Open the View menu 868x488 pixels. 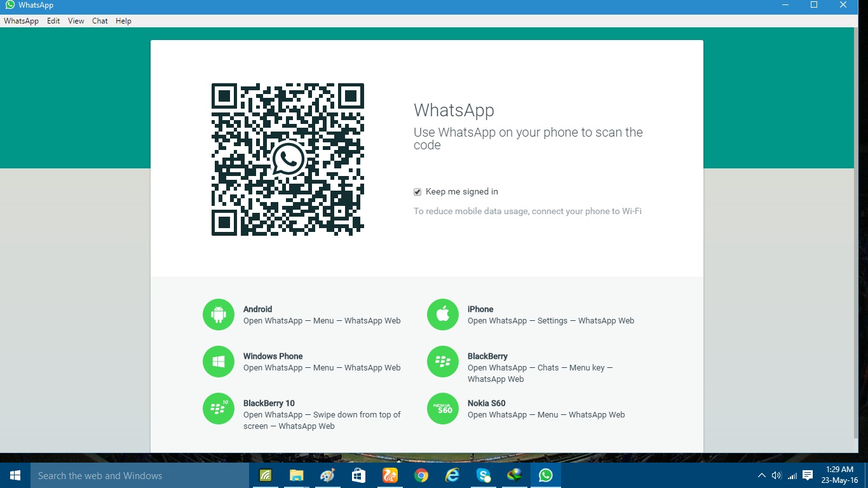point(76,21)
